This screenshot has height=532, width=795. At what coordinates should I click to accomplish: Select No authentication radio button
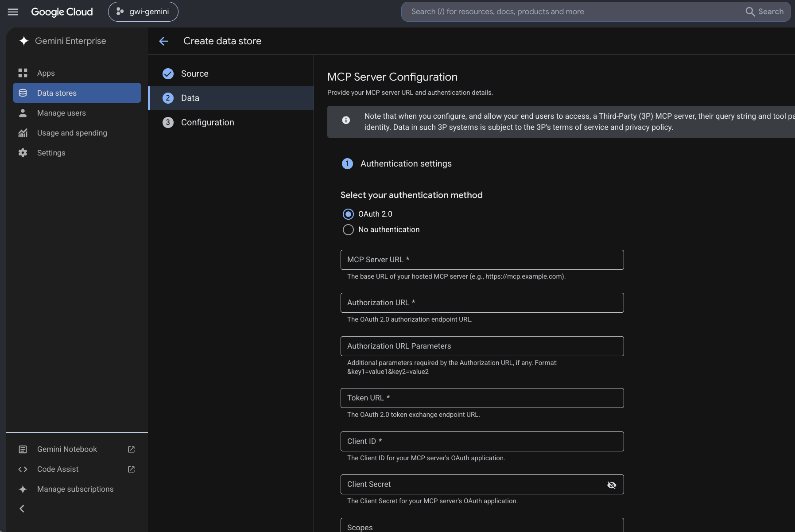348,229
